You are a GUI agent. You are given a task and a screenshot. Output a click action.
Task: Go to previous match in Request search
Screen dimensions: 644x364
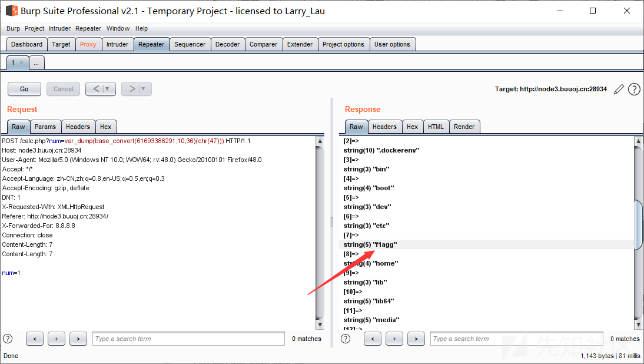pos(35,339)
